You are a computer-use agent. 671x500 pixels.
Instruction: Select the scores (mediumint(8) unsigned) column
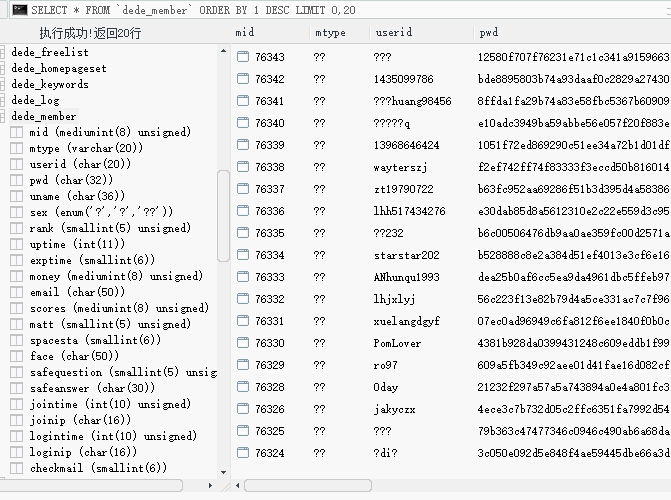click(119, 308)
